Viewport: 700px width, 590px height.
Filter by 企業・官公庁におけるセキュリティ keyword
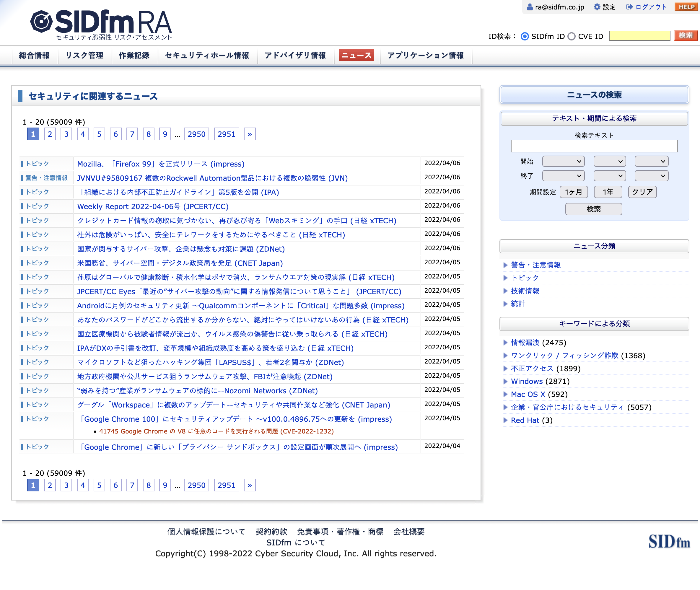point(567,408)
